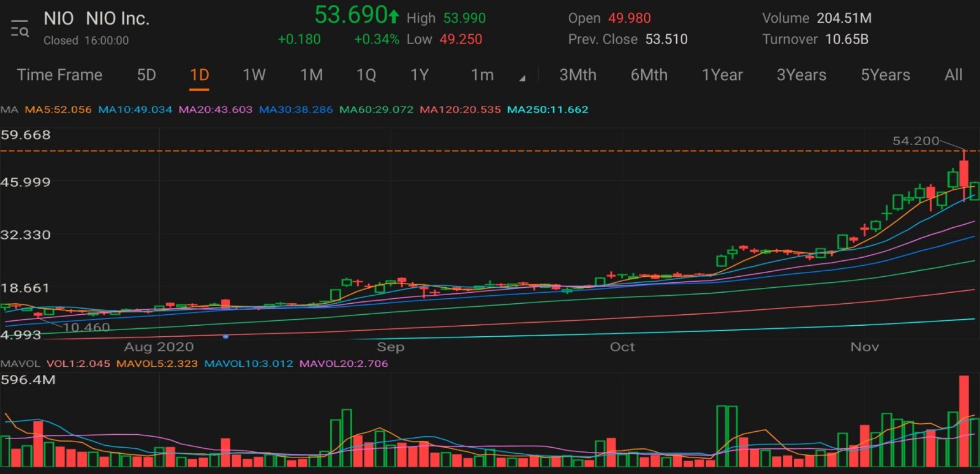
Task: Select the 1W time frame tab
Action: [254, 75]
